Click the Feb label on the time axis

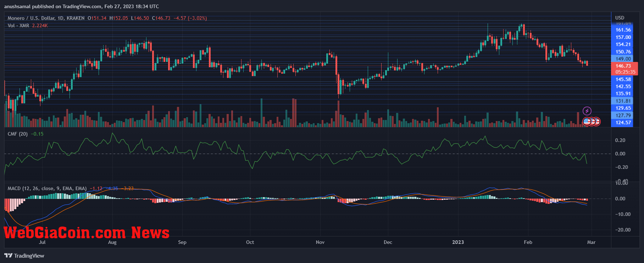pyautogui.click(x=528, y=242)
